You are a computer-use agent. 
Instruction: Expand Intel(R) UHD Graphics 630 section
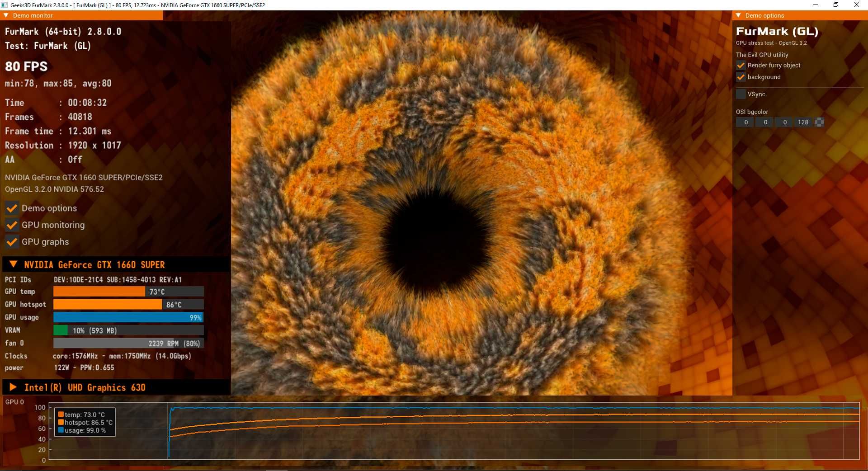tap(13, 387)
